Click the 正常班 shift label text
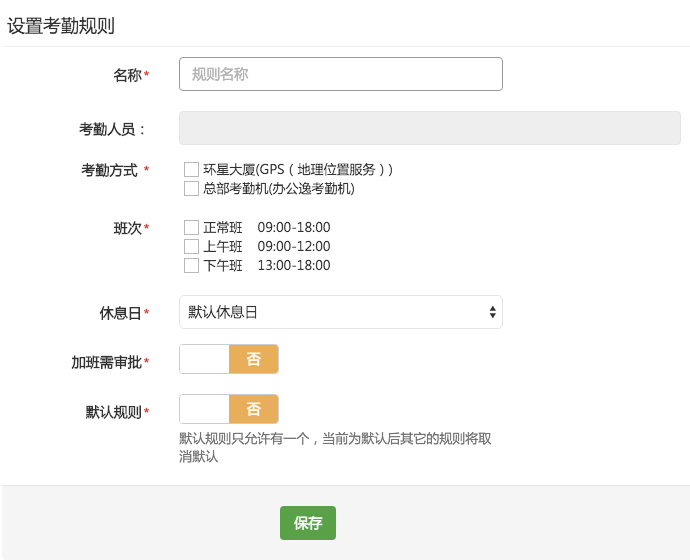Image resolution: width=690 pixels, height=560 pixels. pos(223,227)
